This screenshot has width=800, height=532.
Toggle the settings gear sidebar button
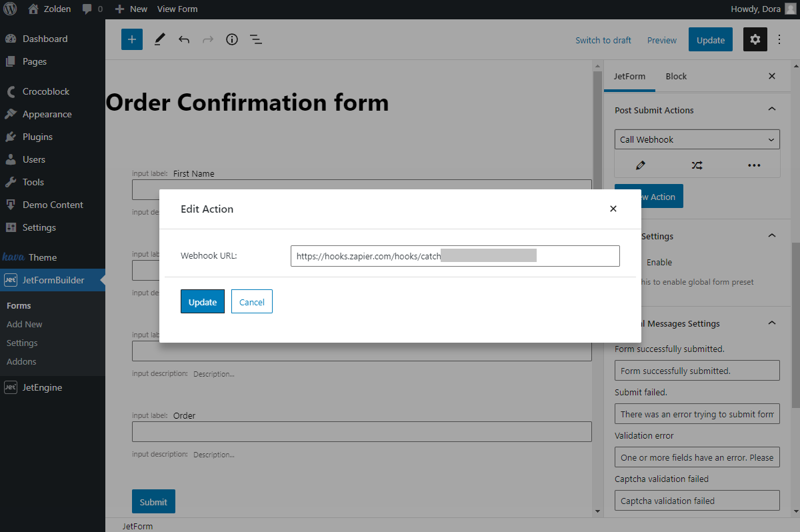[755, 40]
